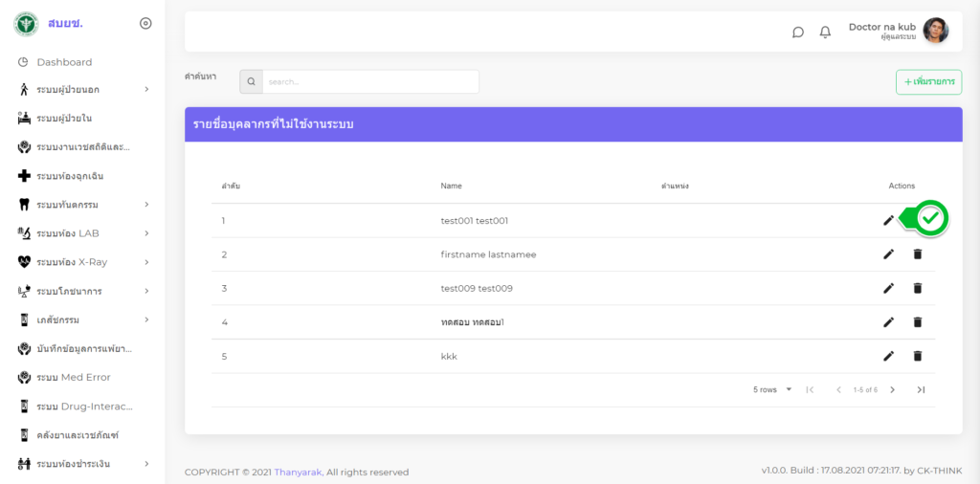Click the search magnifier icon
This screenshot has width=980, height=484.
point(251,82)
